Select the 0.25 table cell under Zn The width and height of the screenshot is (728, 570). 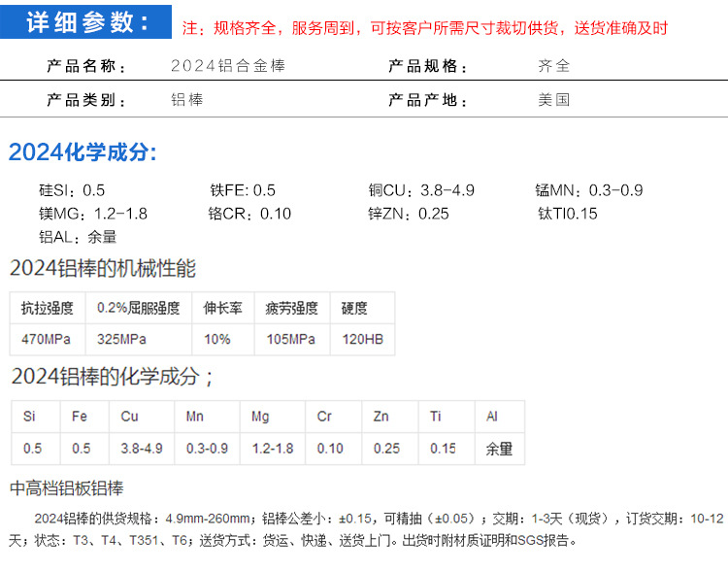tap(390, 449)
